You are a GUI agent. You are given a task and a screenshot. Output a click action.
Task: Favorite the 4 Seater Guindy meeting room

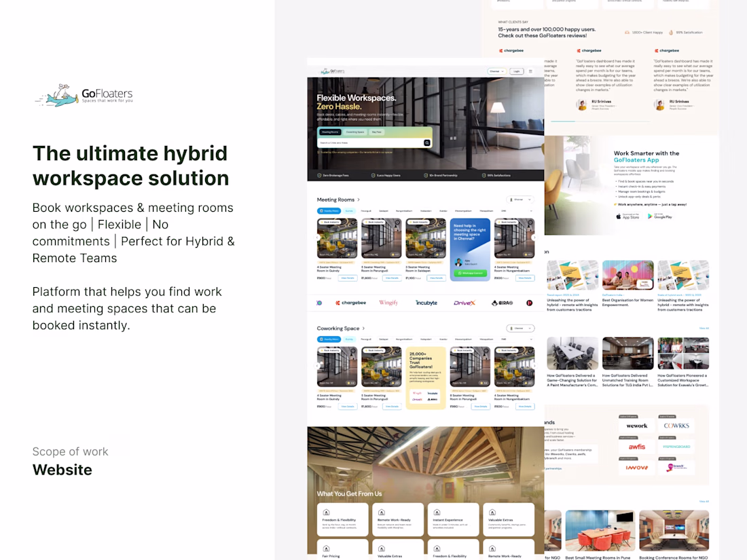click(x=354, y=222)
